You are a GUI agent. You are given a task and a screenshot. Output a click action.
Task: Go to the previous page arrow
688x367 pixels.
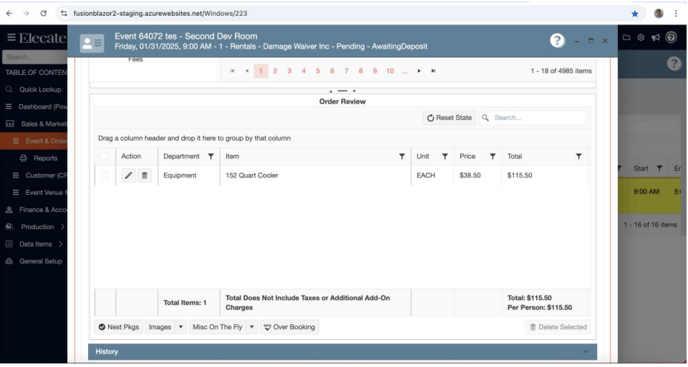[x=247, y=71]
